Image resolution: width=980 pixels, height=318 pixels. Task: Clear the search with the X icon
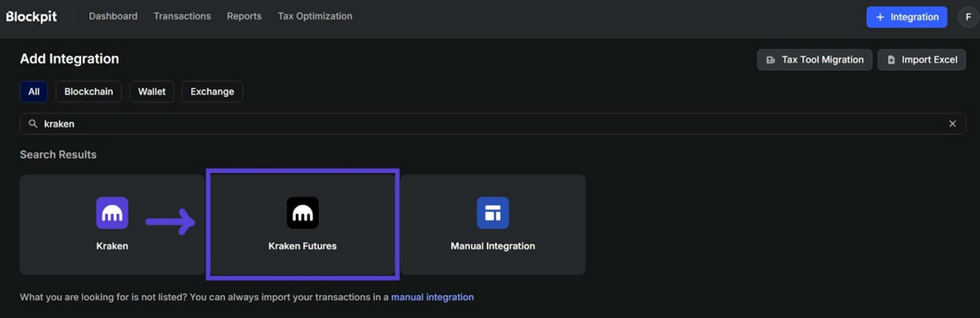[x=952, y=124]
